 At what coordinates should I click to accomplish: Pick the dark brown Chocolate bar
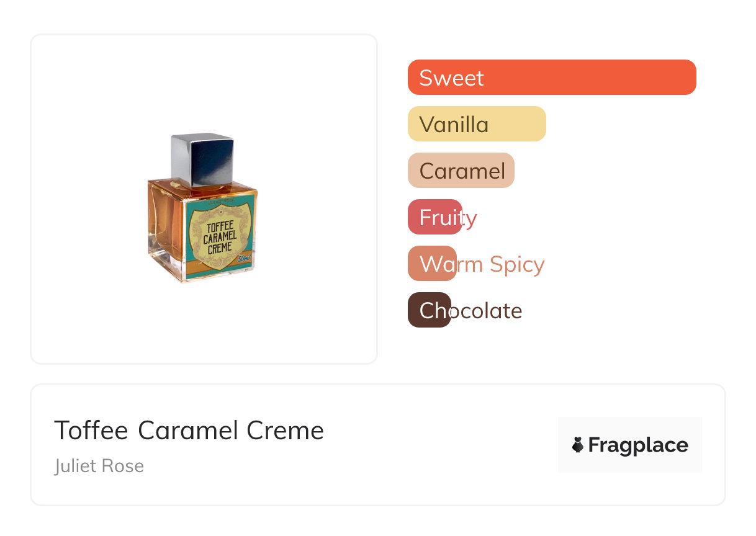pos(429,310)
